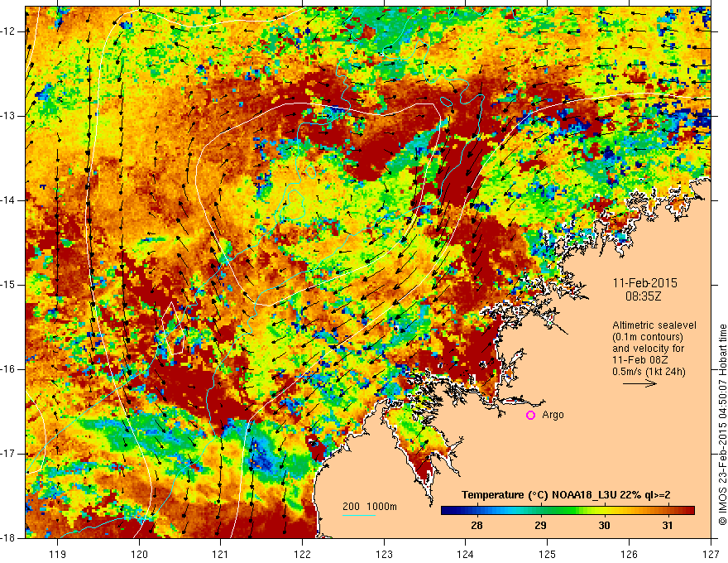Click the '(0.1m contours)' caption line
The width and height of the screenshot is (728, 563).
648,337
